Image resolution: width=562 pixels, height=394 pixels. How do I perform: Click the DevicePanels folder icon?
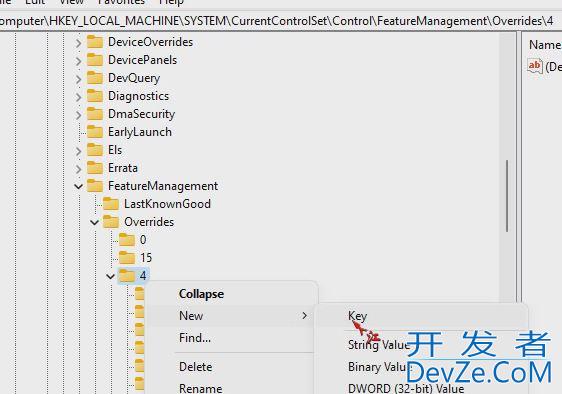point(95,60)
